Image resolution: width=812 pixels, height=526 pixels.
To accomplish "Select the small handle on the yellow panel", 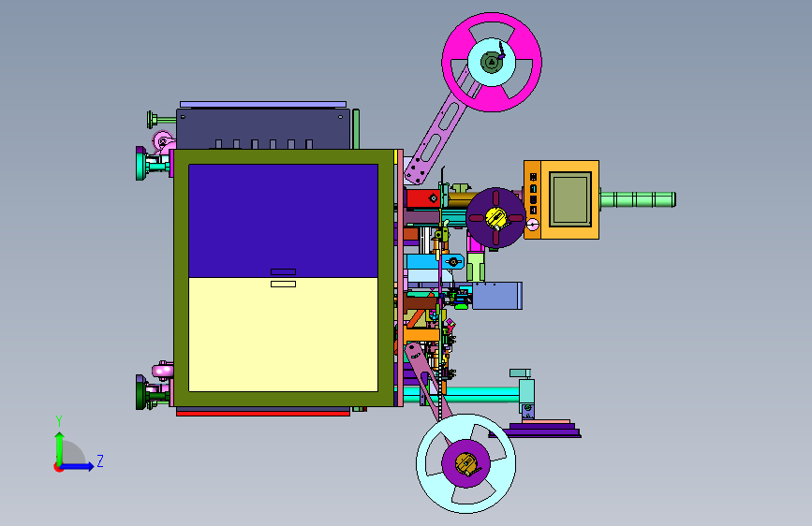I will click(x=283, y=284).
